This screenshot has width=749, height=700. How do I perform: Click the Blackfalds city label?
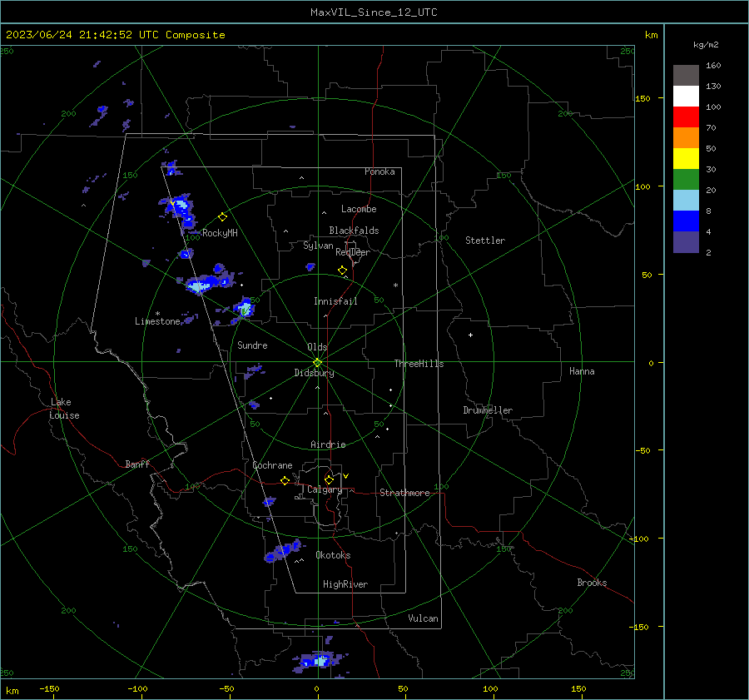click(354, 231)
